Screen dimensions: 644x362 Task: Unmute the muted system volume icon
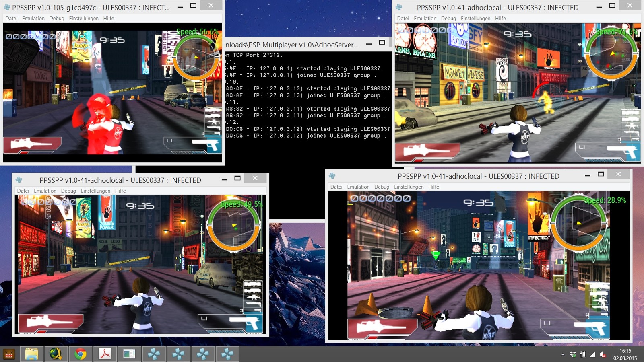(x=603, y=354)
